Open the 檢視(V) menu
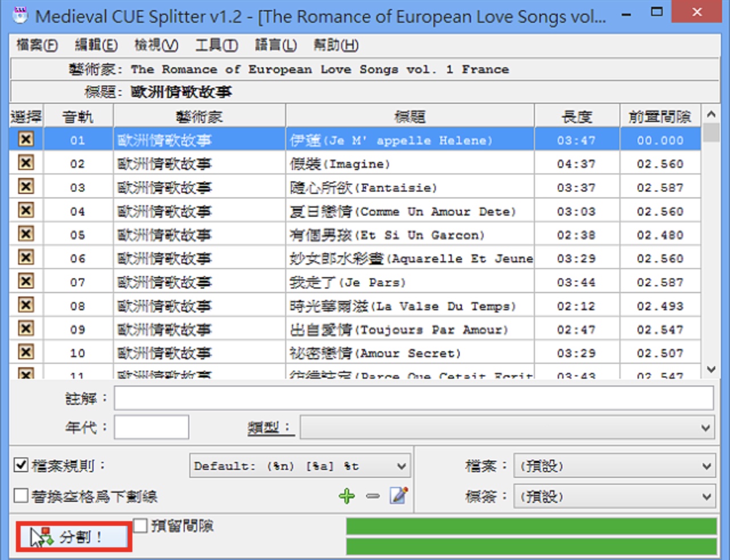Viewport: 730px width, 560px height. click(x=156, y=45)
